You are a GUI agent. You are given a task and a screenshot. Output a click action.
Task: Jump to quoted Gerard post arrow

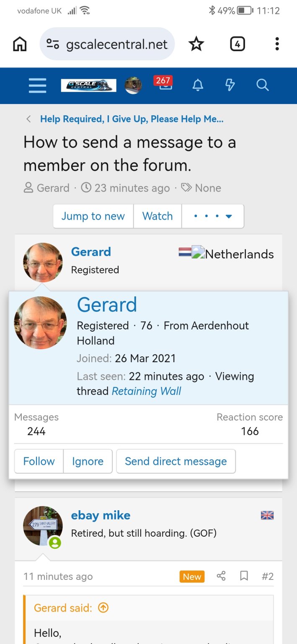point(103,608)
